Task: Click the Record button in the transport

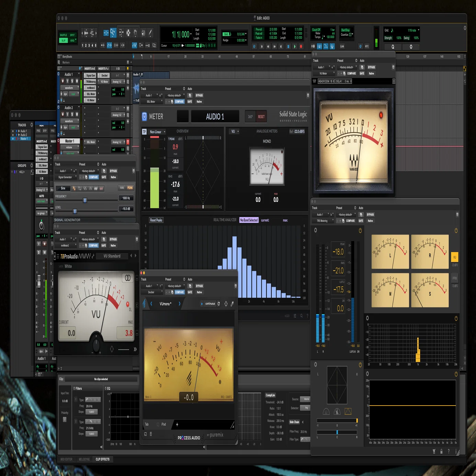Action: click(301, 46)
